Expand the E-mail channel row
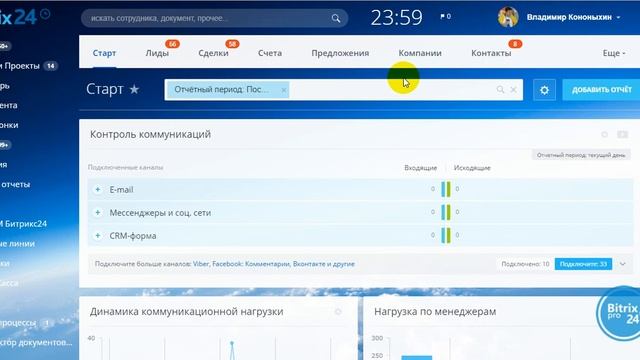Image resolution: width=640 pixels, height=360 pixels. pyautogui.click(x=98, y=189)
